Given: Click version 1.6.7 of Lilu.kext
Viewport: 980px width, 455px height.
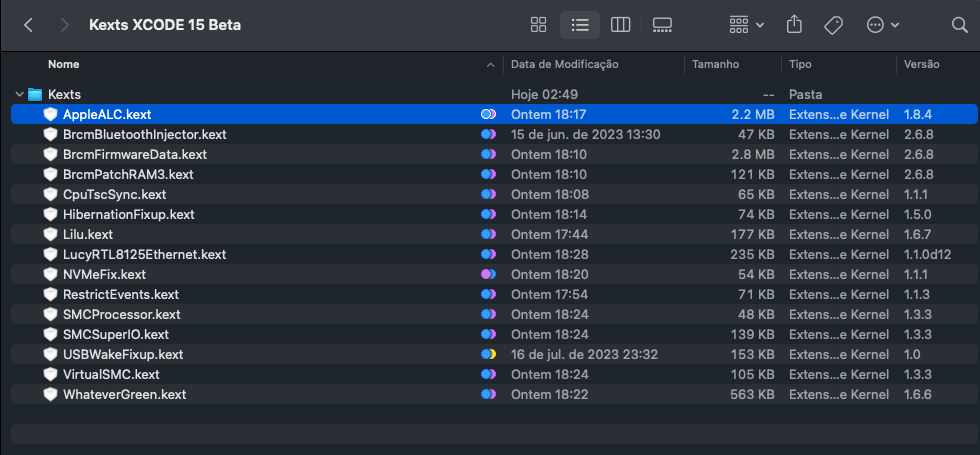Looking at the screenshot, I should (x=918, y=234).
